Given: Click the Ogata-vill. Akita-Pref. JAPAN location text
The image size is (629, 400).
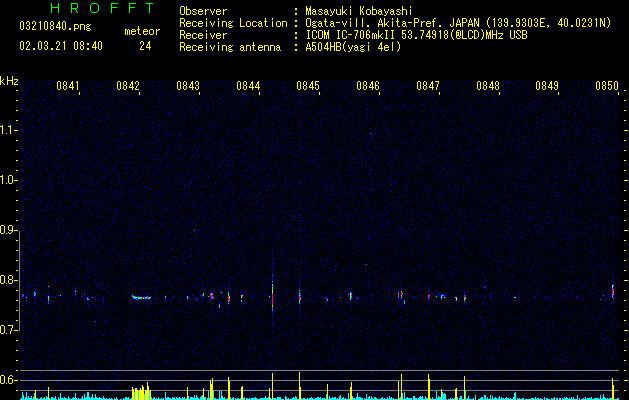Looking at the screenshot, I should (458, 23).
